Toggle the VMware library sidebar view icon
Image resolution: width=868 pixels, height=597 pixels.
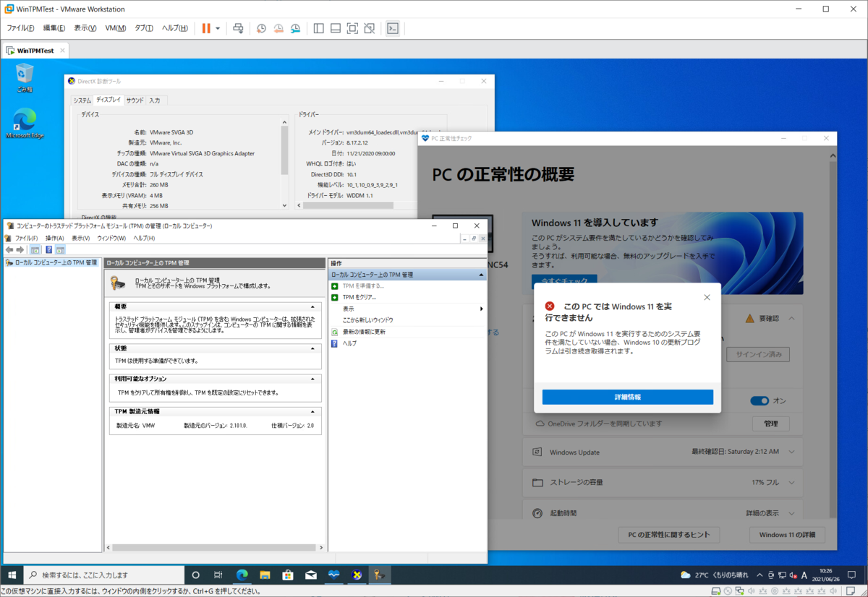(x=318, y=28)
